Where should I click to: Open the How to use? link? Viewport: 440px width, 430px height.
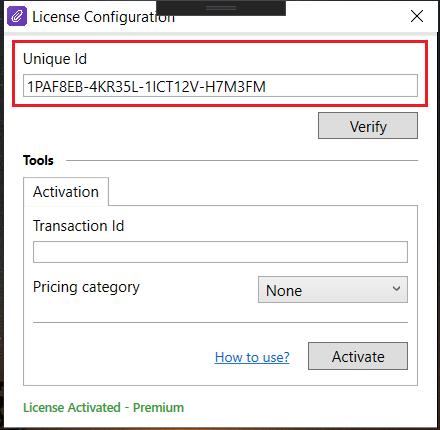(252, 357)
